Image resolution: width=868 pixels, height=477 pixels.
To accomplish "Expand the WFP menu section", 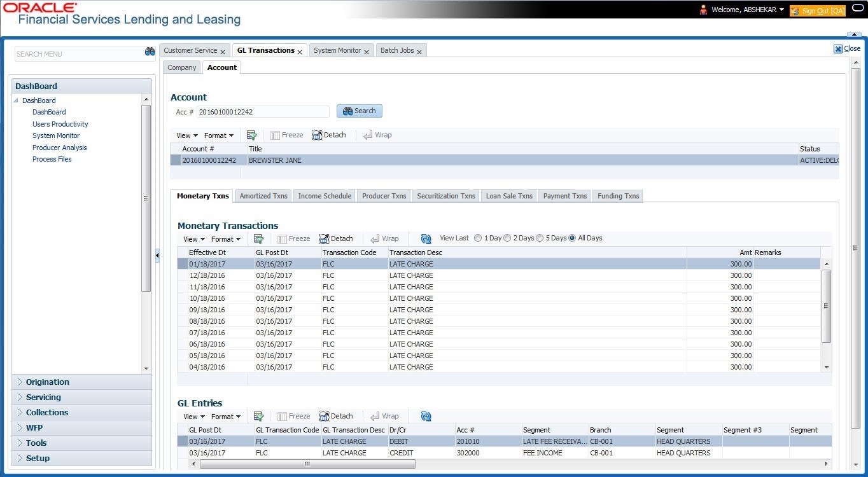I will tap(81, 427).
